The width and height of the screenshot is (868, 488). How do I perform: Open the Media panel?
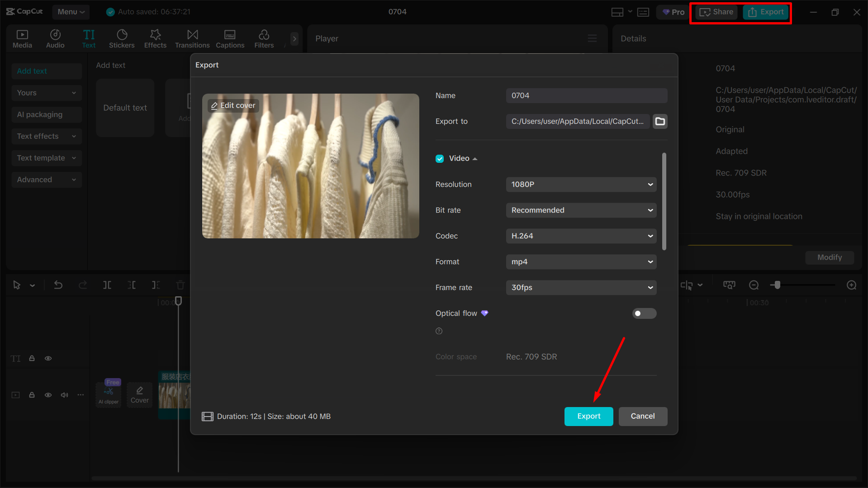[x=22, y=38]
